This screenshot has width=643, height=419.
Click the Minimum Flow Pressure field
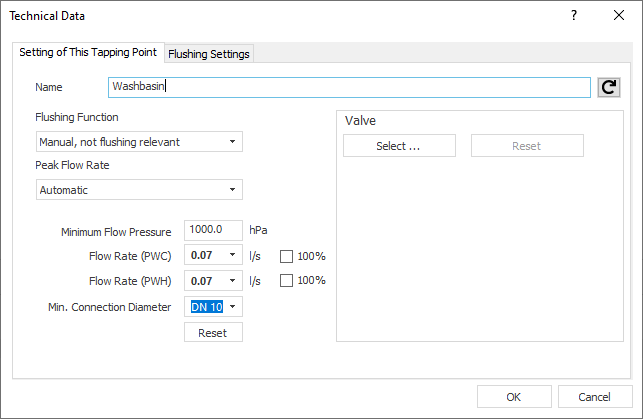tap(213, 230)
